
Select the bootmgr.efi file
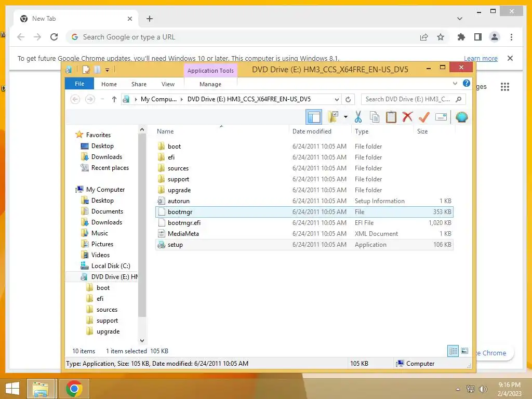coord(304,222)
